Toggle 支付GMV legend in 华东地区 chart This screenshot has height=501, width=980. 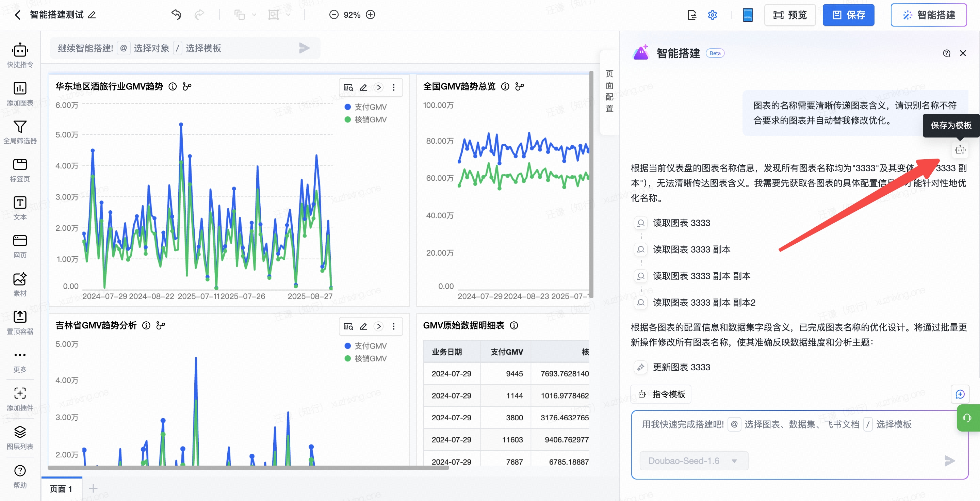[365, 107]
